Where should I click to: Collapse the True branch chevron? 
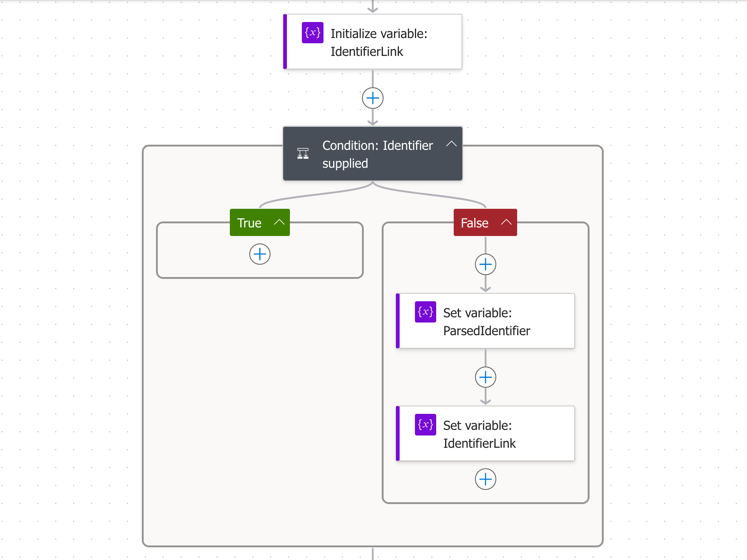[x=279, y=222]
